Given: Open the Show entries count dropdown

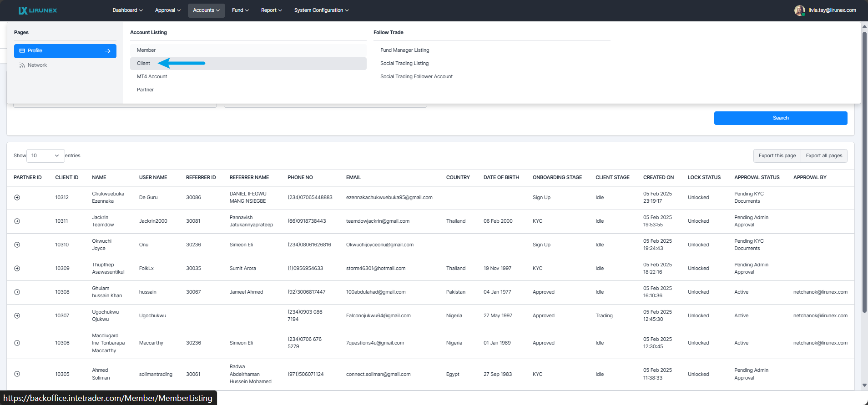Looking at the screenshot, I should 45,155.
